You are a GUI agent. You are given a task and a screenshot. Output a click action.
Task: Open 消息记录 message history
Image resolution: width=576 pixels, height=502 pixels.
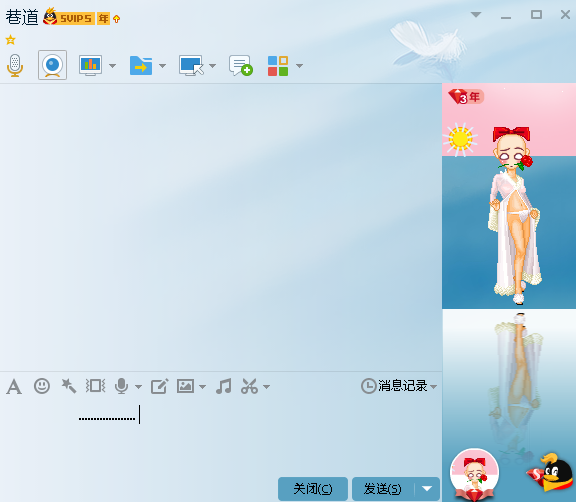coord(394,386)
